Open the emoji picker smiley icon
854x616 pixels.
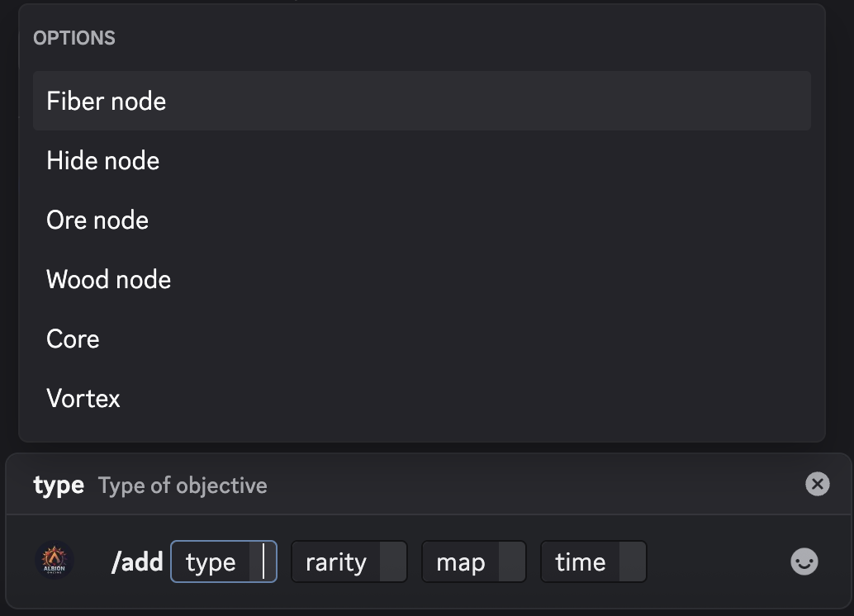click(804, 562)
